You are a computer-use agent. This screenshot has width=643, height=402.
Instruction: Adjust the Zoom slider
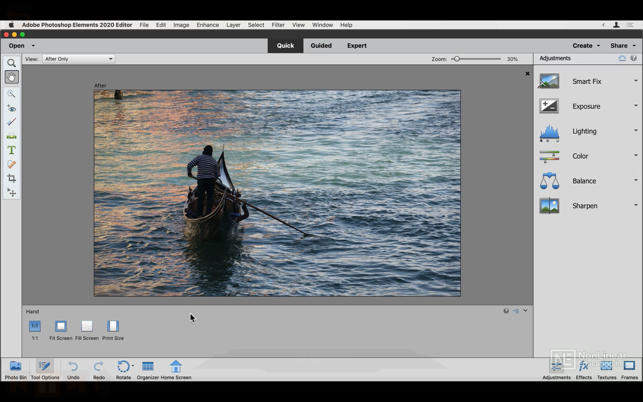(x=457, y=59)
